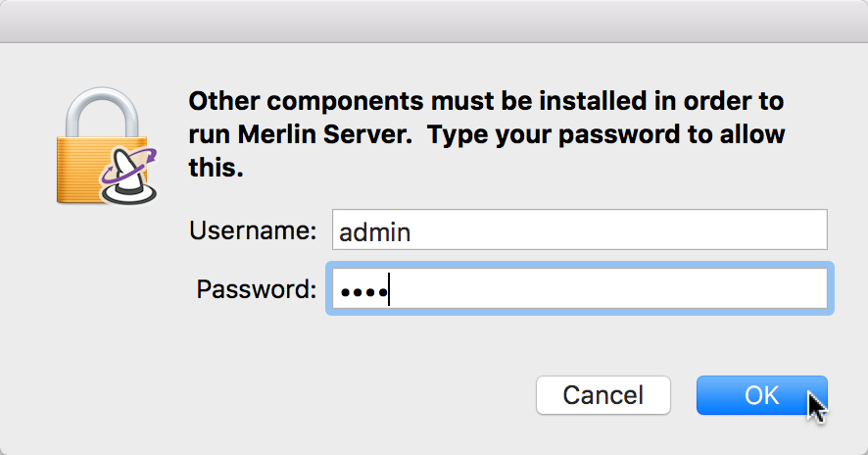Click the text caret in Password field
868x455 pixels.
point(389,289)
